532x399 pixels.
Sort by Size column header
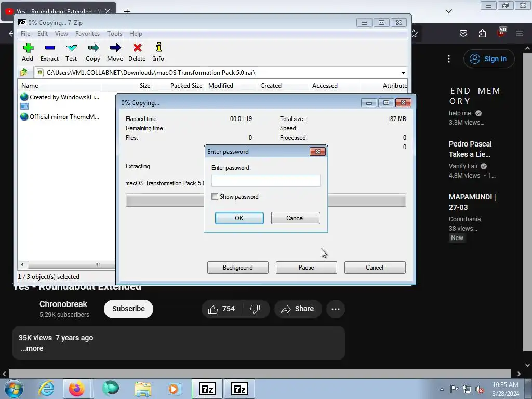[127, 86]
